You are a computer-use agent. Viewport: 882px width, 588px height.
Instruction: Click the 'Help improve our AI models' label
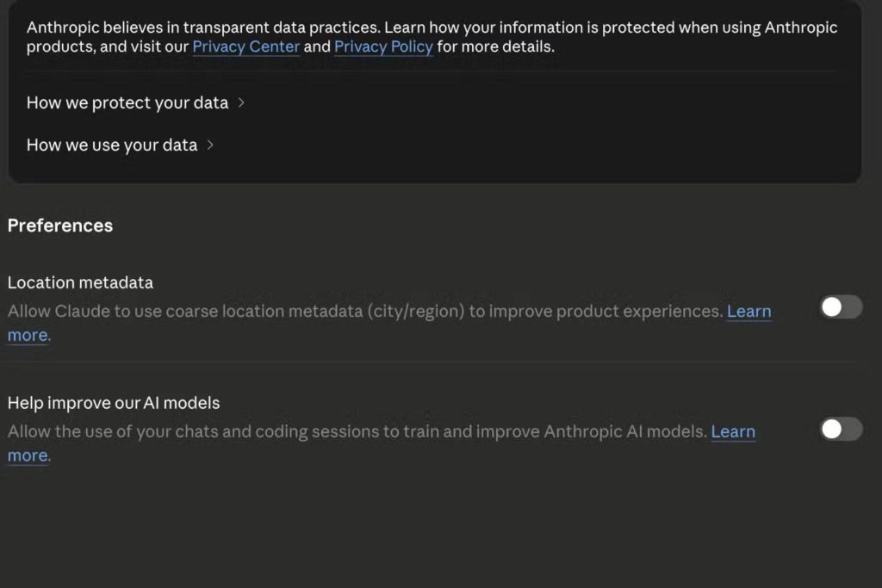tap(114, 403)
